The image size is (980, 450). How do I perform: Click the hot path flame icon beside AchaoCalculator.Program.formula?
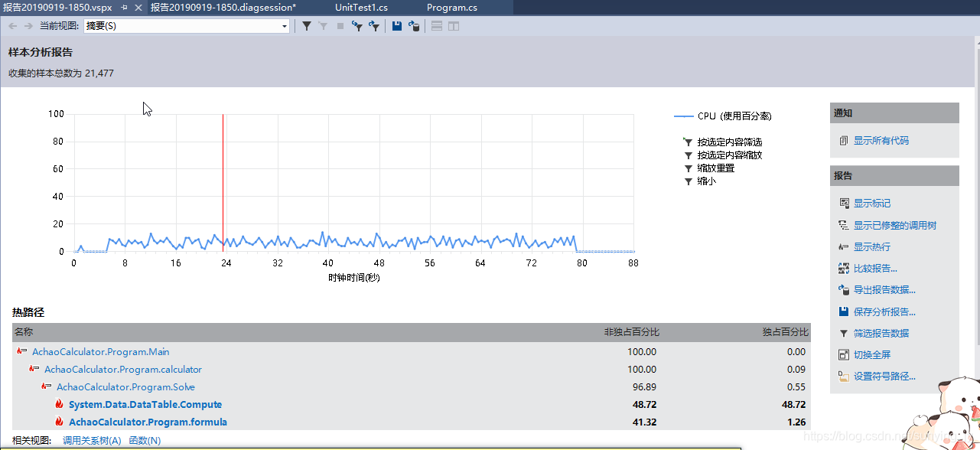[59, 422]
